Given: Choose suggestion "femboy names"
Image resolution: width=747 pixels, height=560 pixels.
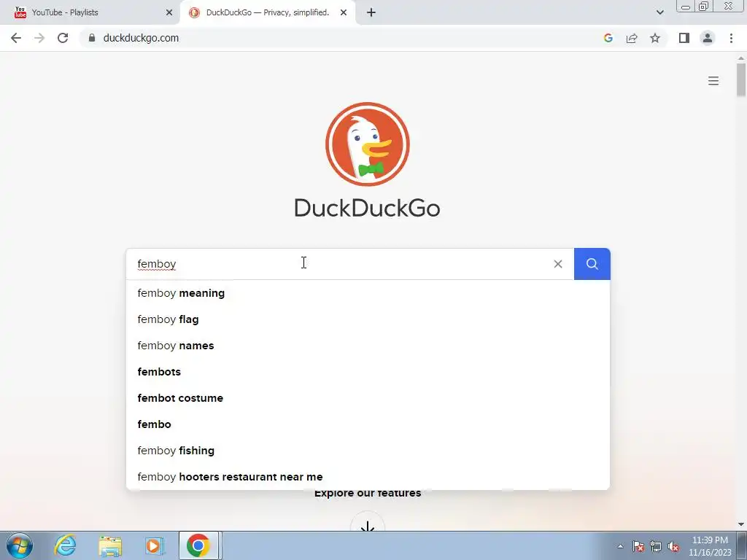Looking at the screenshot, I should point(368,346).
